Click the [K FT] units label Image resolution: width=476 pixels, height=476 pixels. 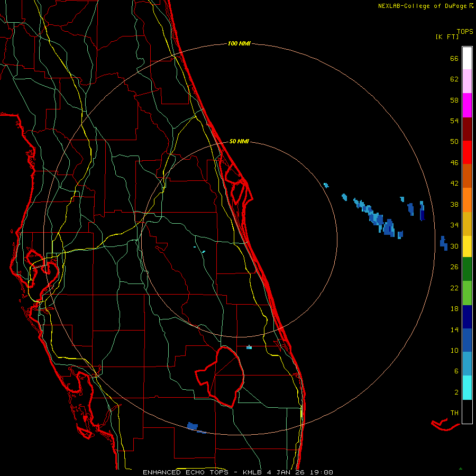[447, 36]
